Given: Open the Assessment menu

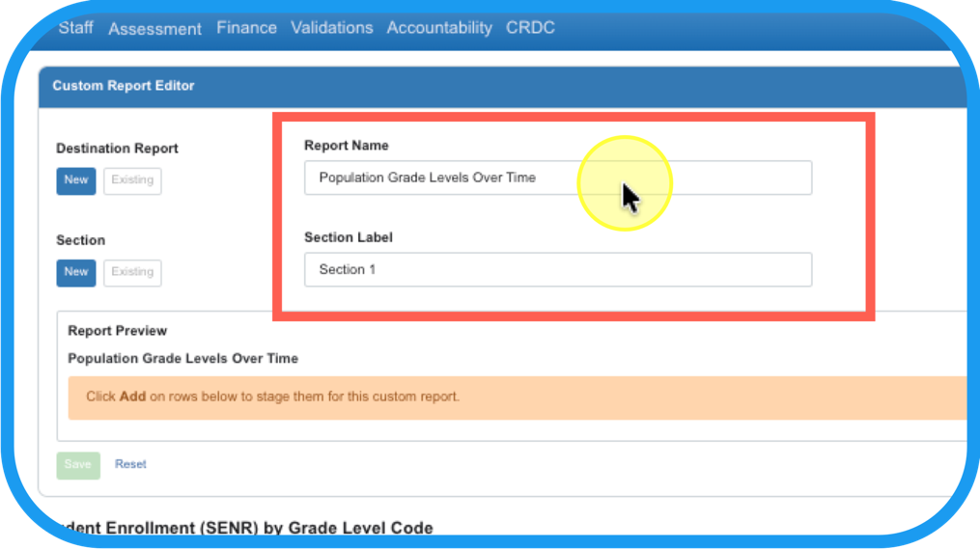Looking at the screenshot, I should (x=154, y=29).
